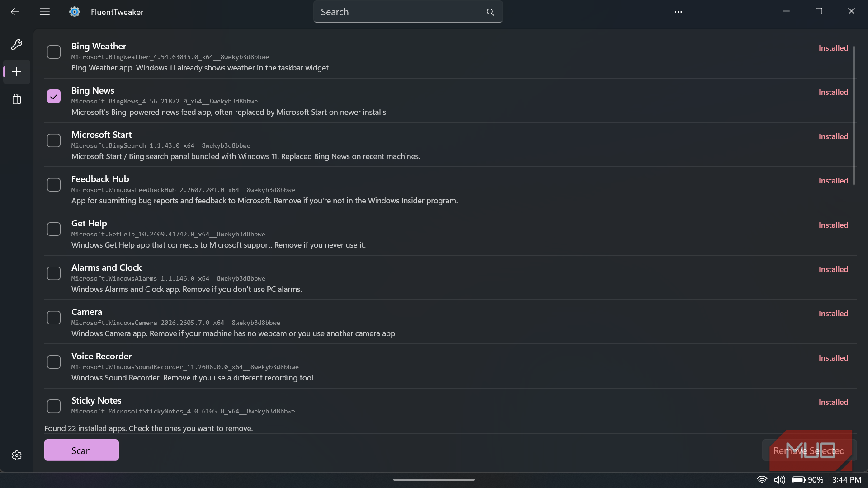This screenshot has height=488, width=868.
Task: Open the wrench tweaks page in sidebar
Action: point(17,44)
